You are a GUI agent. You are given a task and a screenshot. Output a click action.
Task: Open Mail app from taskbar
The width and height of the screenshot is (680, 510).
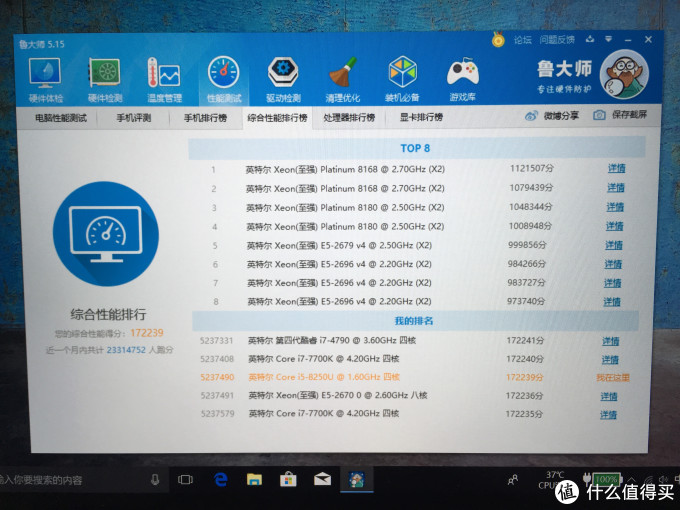pyautogui.click(x=322, y=479)
